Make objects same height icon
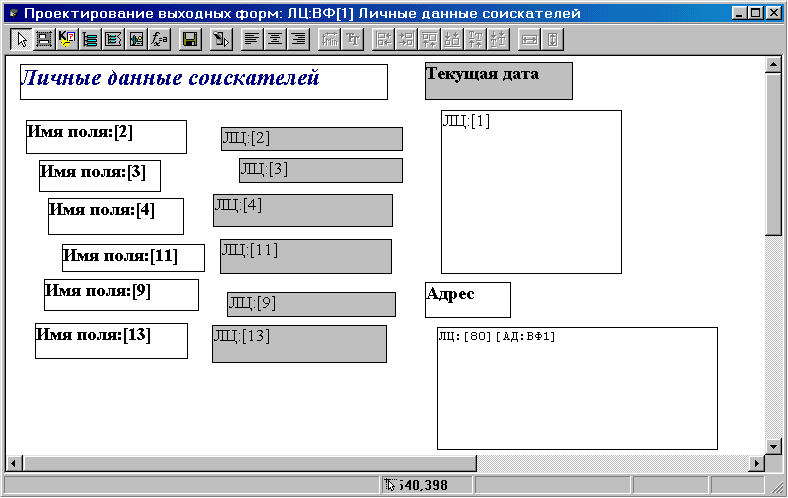Screen dimensions: 788x498 (553, 39)
